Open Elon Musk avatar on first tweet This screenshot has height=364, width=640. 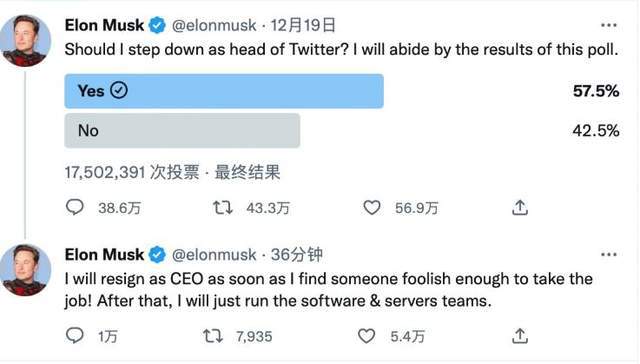25,40
